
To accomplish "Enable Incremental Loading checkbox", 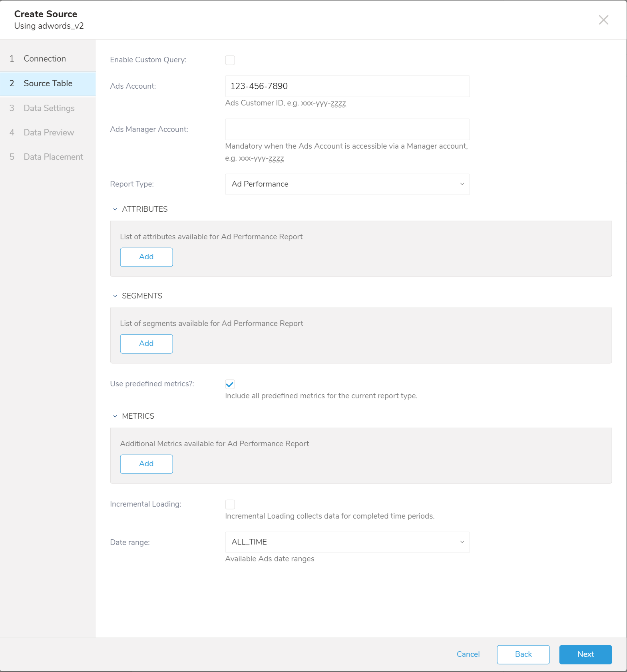I will point(230,505).
